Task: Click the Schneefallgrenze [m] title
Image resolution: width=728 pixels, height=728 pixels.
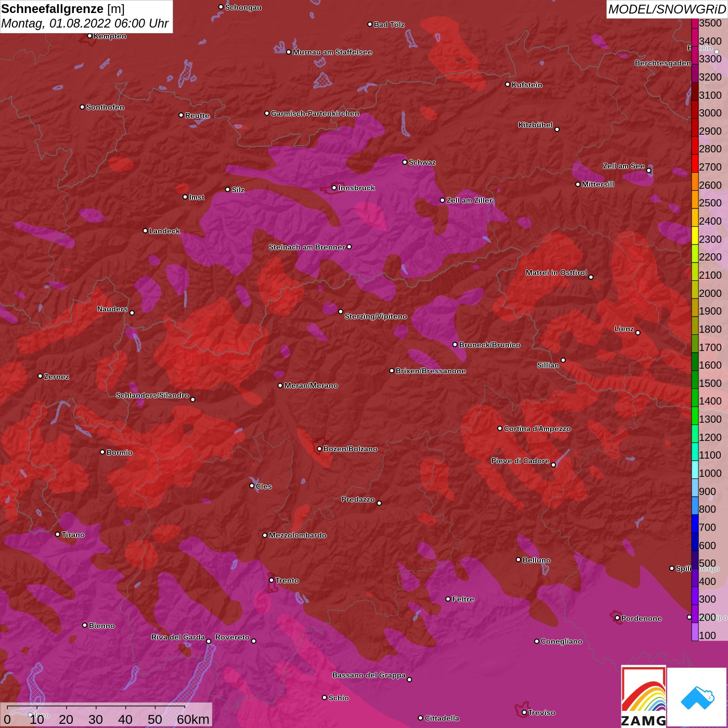Action: (x=63, y=9)
